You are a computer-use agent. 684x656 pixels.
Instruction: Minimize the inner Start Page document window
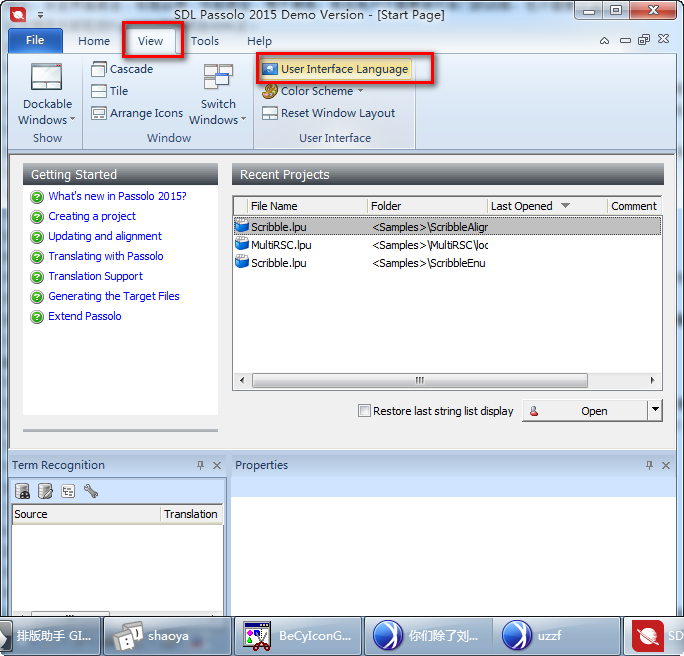point(625,41)
